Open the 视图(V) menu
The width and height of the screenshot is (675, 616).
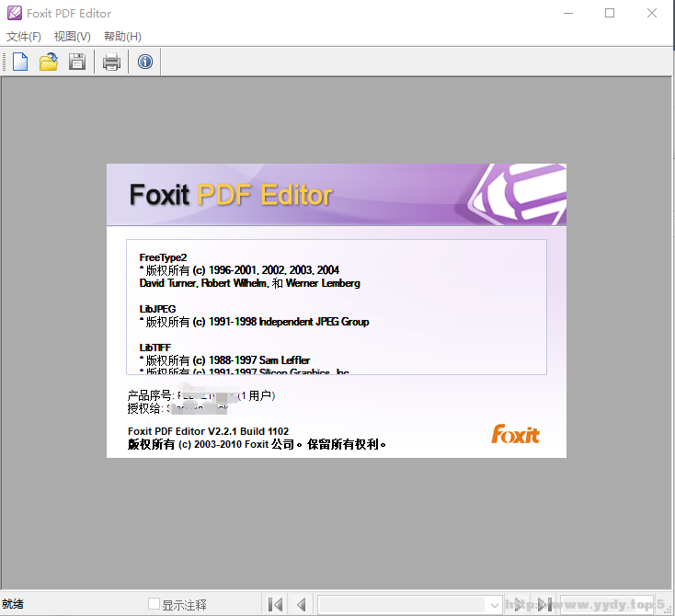tap(73, 37)
